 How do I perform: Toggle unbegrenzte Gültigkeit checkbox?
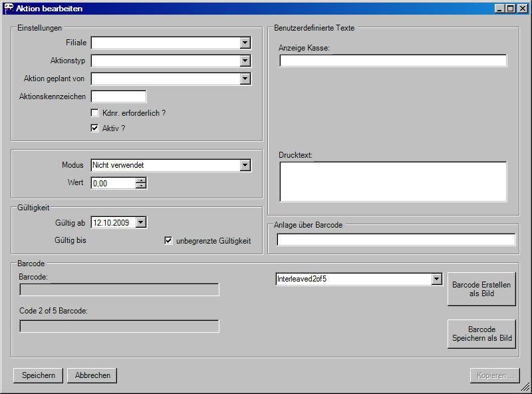168,241
